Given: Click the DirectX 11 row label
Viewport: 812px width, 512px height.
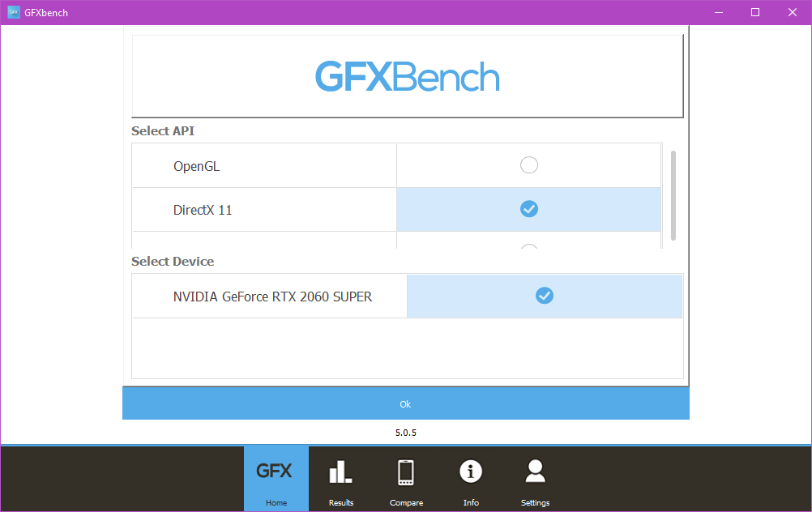Looking at the screenshot, I should tap(203, 210).
